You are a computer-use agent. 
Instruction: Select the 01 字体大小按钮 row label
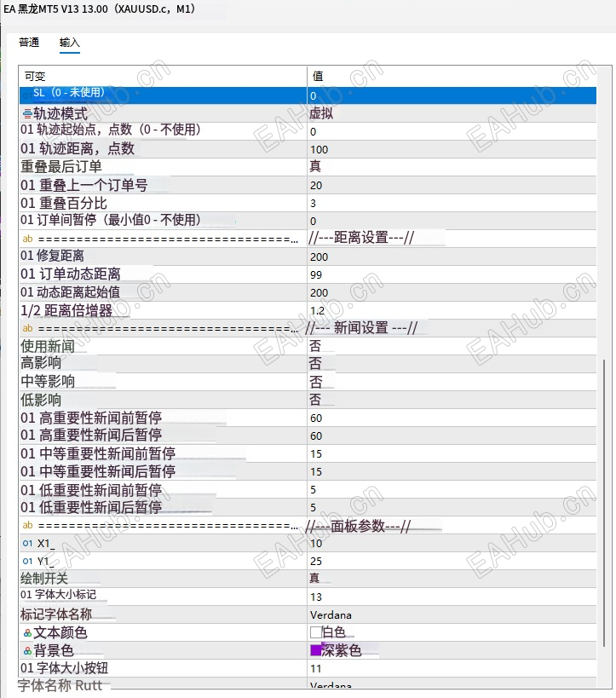(64, 667)
